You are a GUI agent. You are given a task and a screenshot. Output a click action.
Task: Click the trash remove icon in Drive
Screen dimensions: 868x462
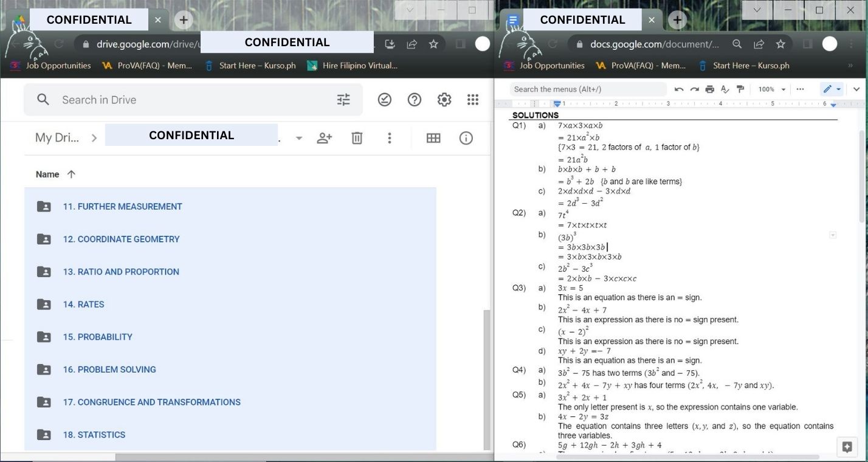[x=357, y=138]
